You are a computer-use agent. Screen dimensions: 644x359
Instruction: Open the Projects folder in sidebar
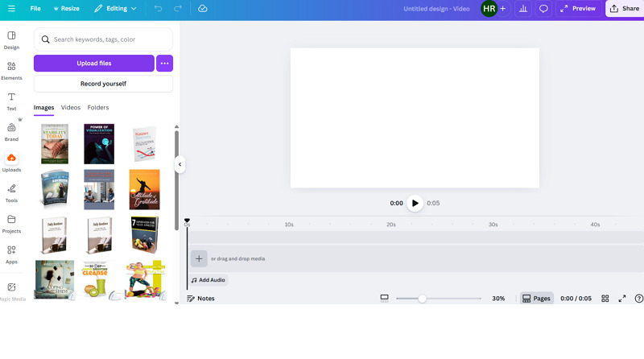pyautogui.click(x=11, y=223)
